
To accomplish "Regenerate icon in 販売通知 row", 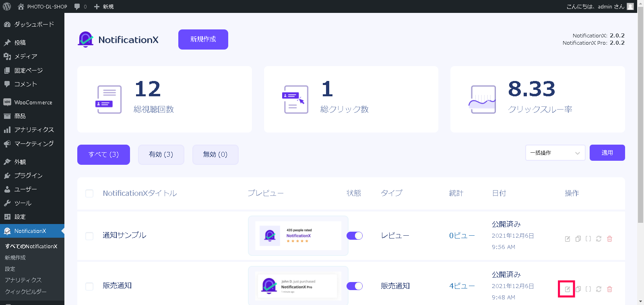I will point(599,289).
